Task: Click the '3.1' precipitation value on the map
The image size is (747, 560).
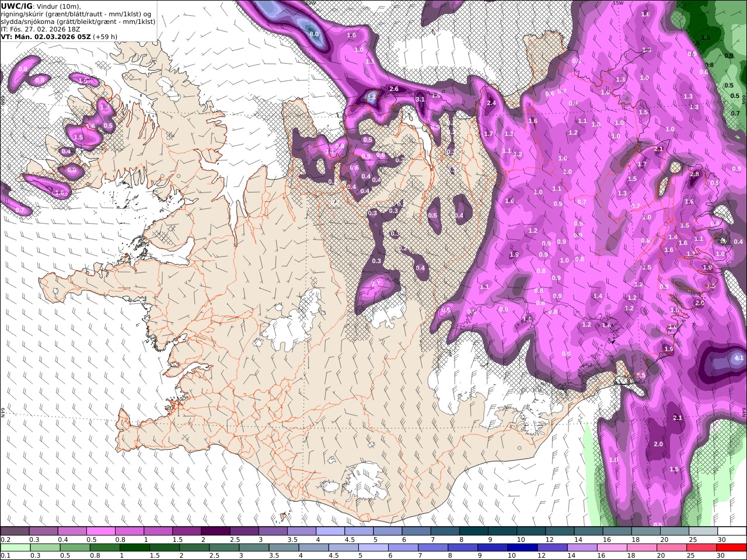Action: click(x=420, y=100)
